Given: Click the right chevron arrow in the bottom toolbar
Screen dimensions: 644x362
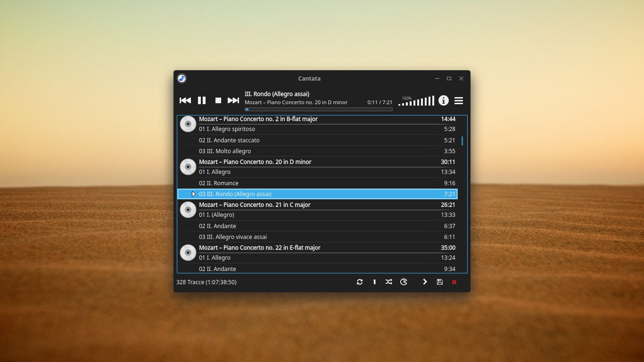Looking at the screenshot, I should click(425, 282).
